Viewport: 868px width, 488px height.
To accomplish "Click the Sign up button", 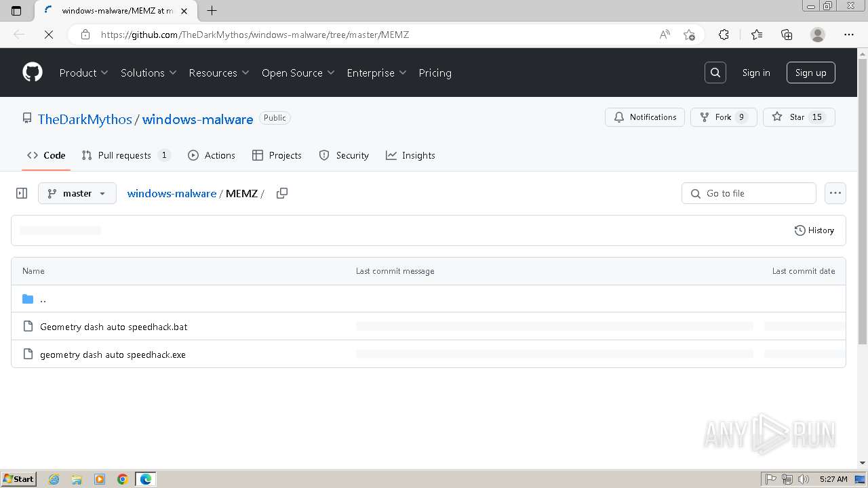I will pos(811,73).
